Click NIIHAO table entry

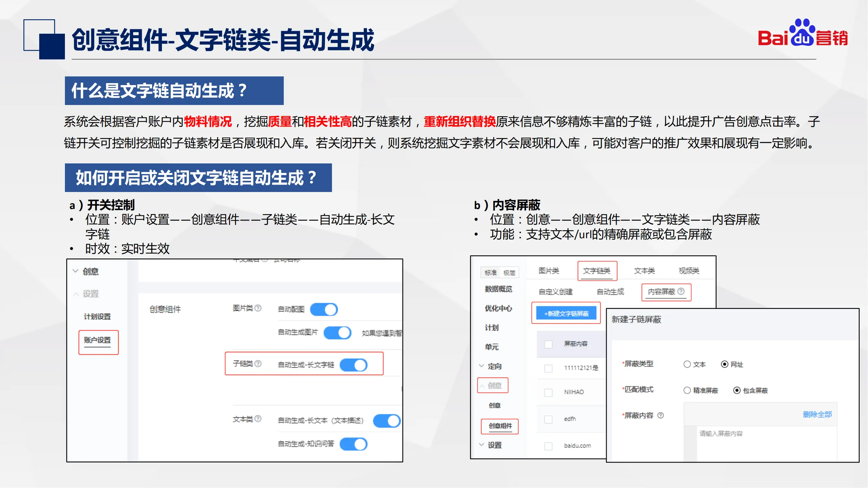pyautogui.click(x=574, y=392)
